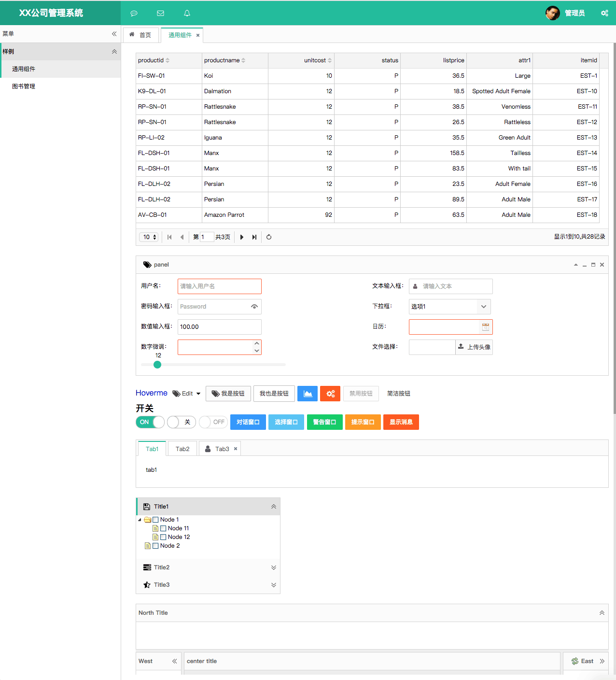Switch to Tab3
Viewport: 616px width, 680px height.
[x=220, y=449]
